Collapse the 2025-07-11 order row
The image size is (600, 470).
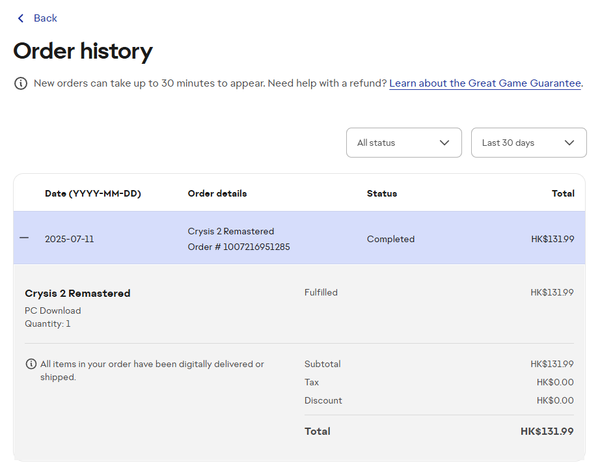(x=24, y=238)
